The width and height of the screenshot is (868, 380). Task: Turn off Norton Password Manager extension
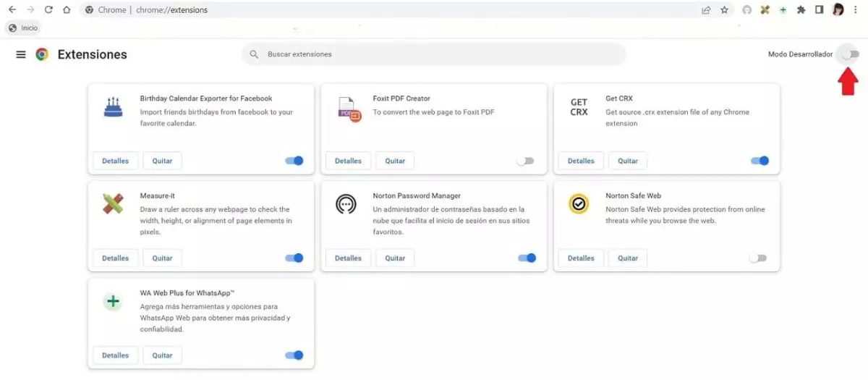[x=527, y=258]
